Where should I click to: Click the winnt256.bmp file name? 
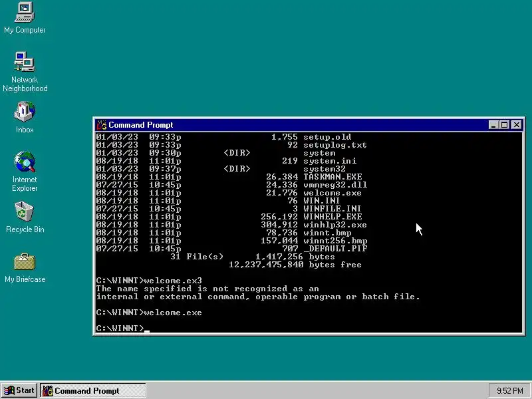pos(335,241)
